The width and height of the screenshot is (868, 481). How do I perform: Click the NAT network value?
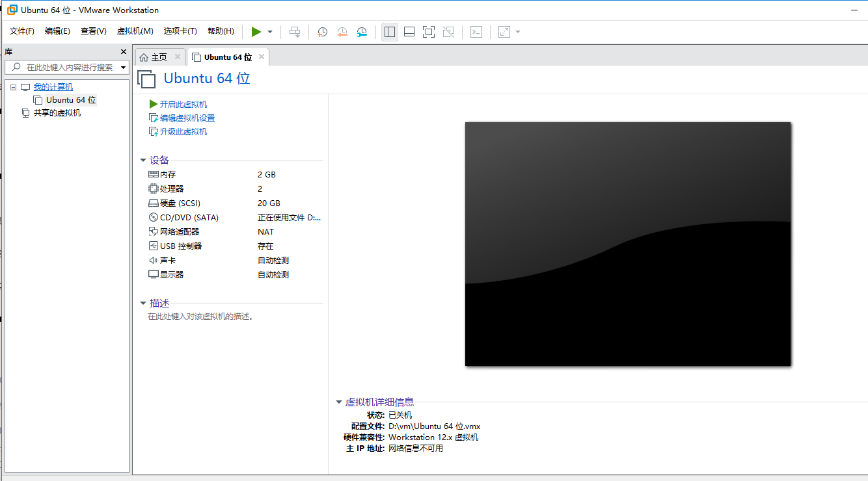[265, 231]
